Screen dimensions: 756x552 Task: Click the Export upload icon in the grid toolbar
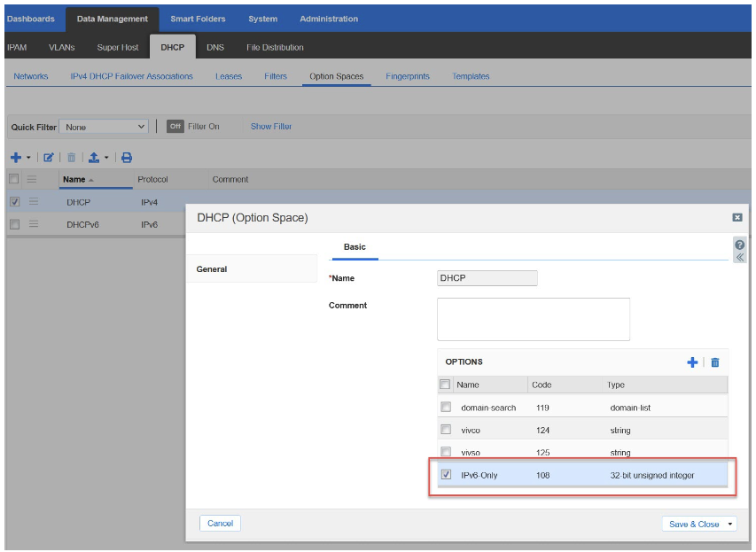pyautogui.click(x=93, y=158)
